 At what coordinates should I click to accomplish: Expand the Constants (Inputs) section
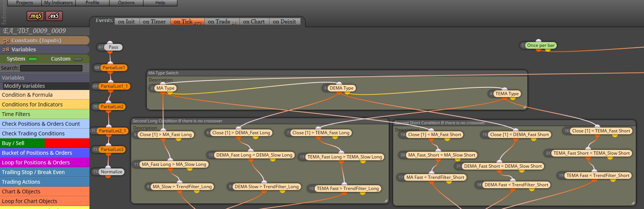pyautogui.click(x=45, y=41)
